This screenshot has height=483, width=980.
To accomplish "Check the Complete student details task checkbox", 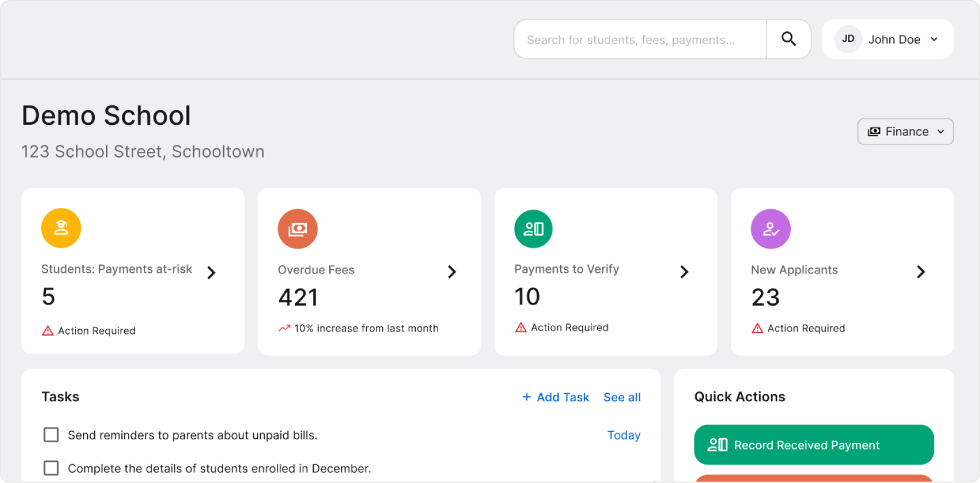I will (x=51, y=468).
